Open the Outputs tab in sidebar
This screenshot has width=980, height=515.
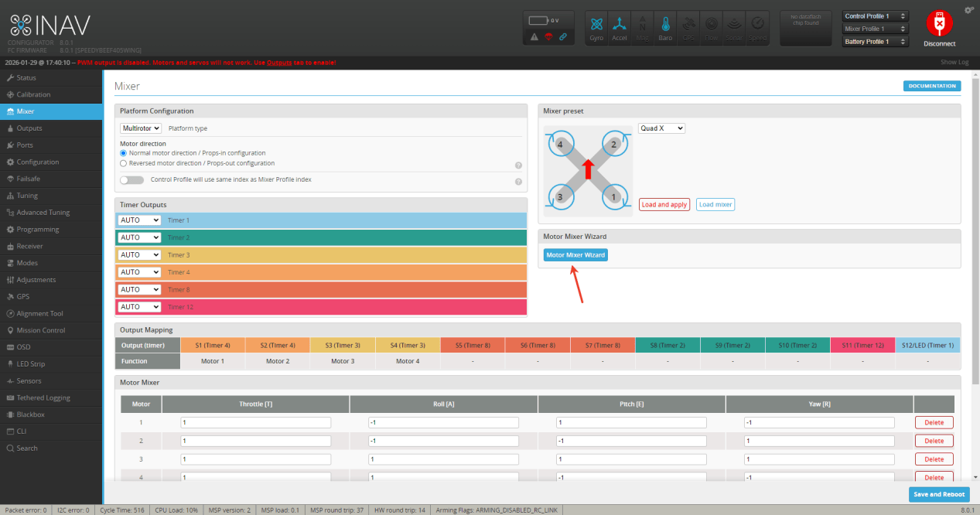(29, 128)
